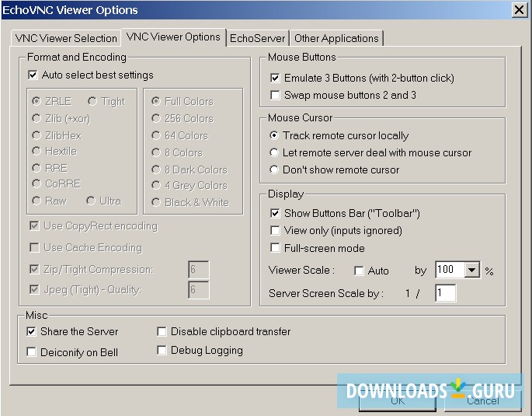The height and width of the screenshot is (416, 532).
Task: Select ZRLE encoding radio button
Action: (x=37, y=101)
